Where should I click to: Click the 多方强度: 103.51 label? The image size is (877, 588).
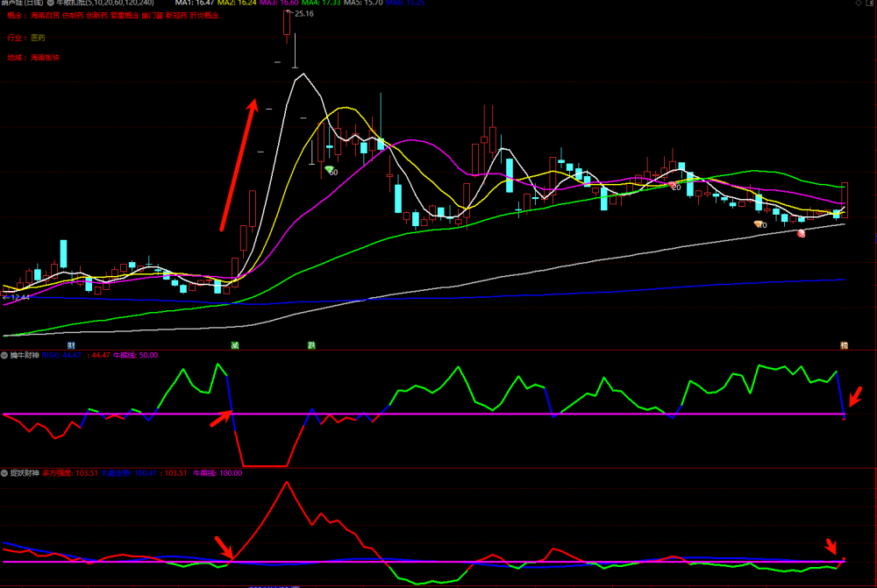tap(70, 473)
